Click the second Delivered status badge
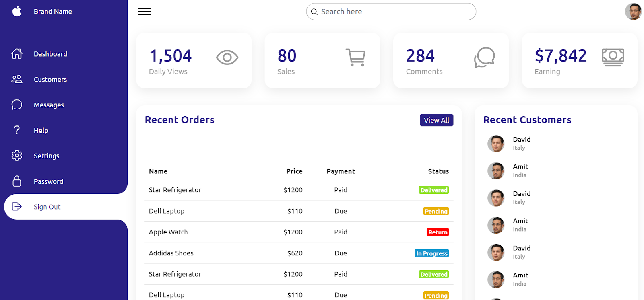This screenshot has width=644, height=300. [434, 274]
